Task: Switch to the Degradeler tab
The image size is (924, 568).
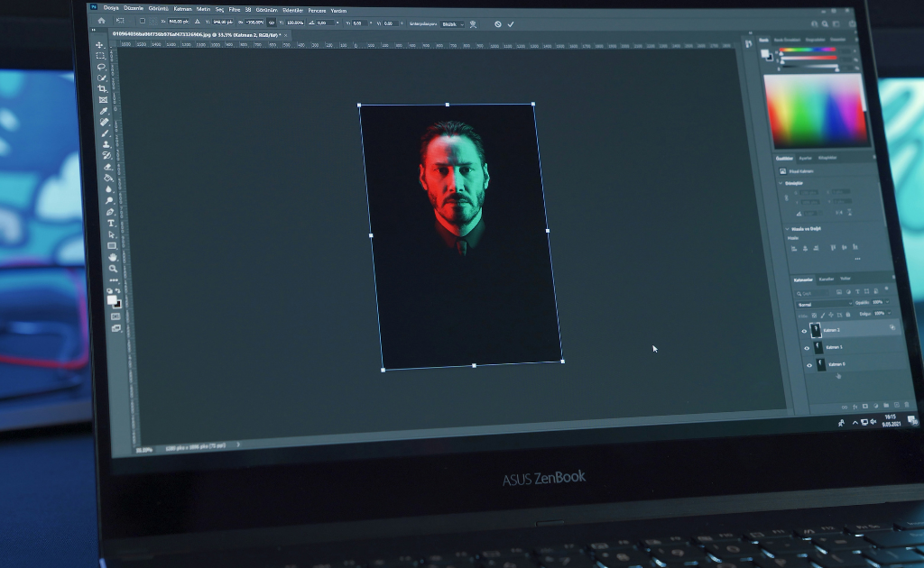Action: pos(816,40)
